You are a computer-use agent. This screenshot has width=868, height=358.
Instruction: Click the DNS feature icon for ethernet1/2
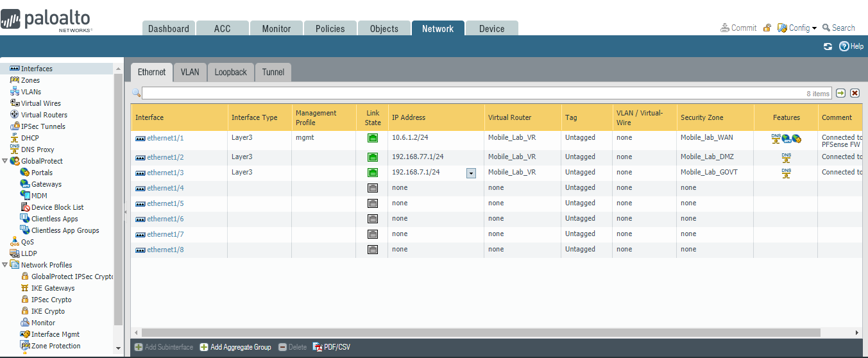click(787, 158)
